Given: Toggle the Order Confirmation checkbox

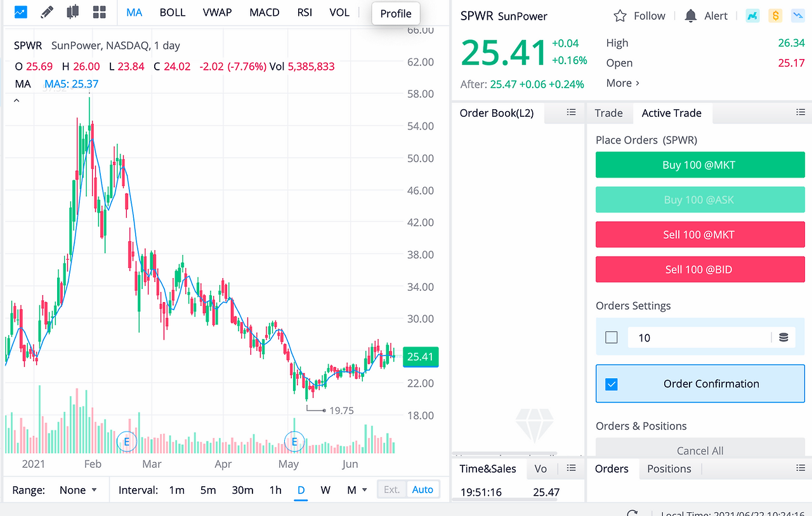Looking at the screenshot, I should [x=612, y=384].
